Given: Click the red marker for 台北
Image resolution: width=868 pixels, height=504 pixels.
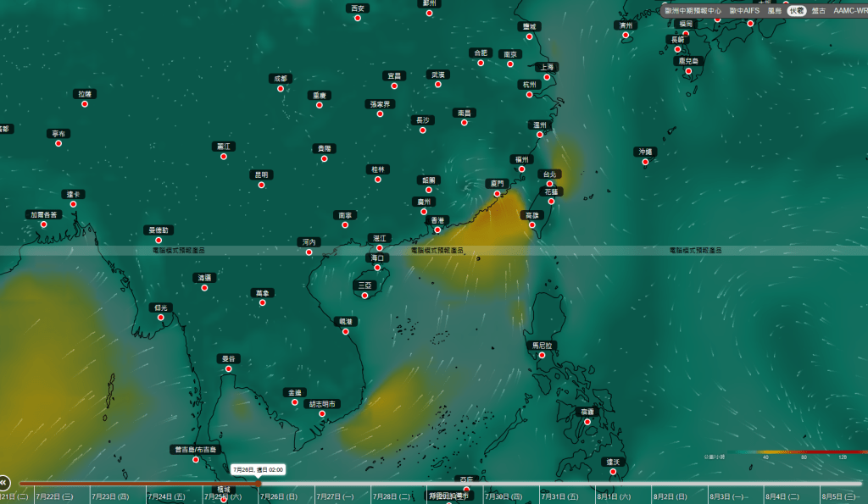Looking at the screenshot, I should pos(549,184).
